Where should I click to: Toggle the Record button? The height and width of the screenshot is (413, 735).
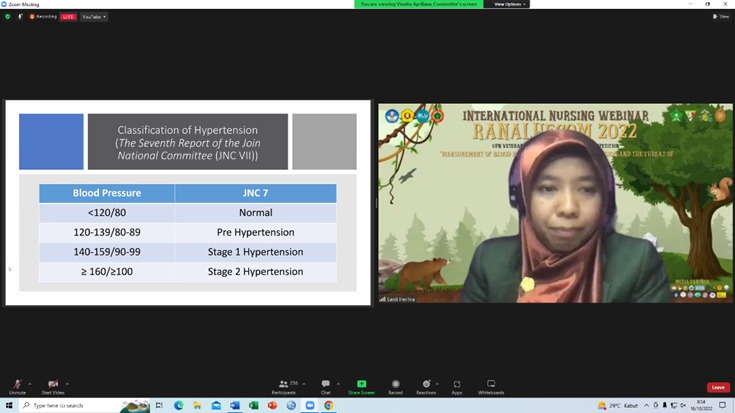(x=395, y=384)
